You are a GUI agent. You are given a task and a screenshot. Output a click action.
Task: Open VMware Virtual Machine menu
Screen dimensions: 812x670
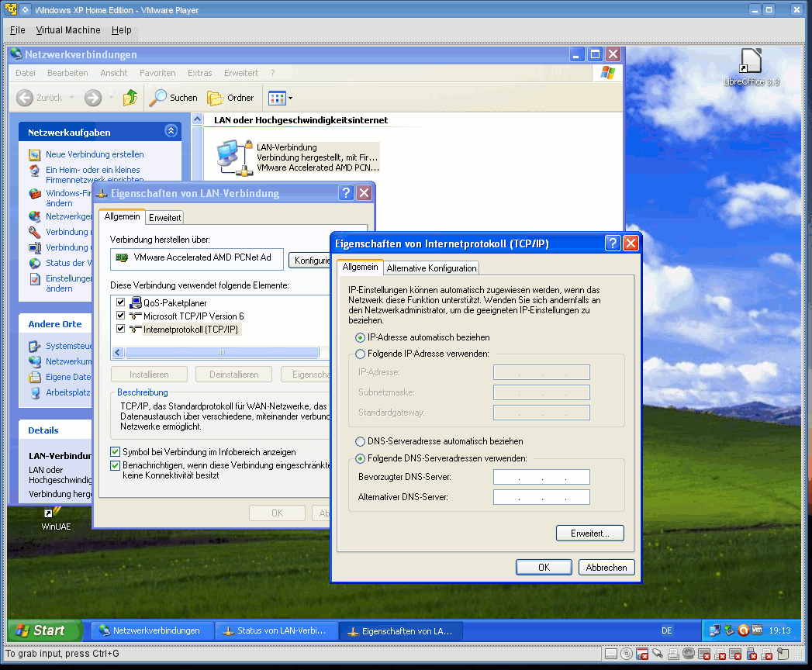(68, 30)
